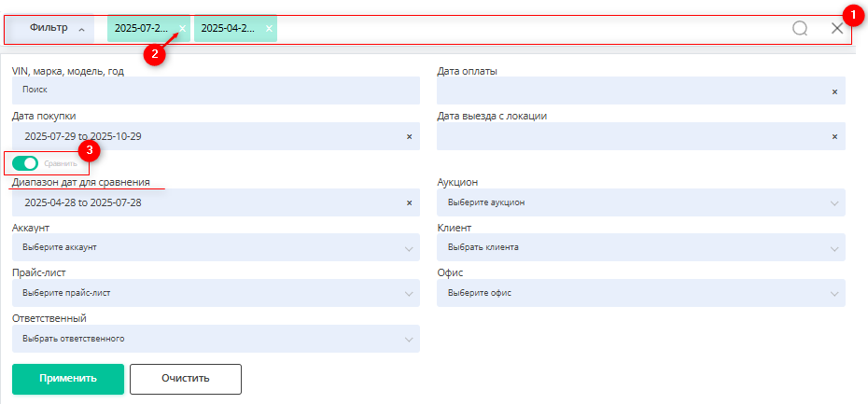The height and width of the screenshot is (404, 868).
Task: Collapse the Фильтр panel header
Action: 56,29
